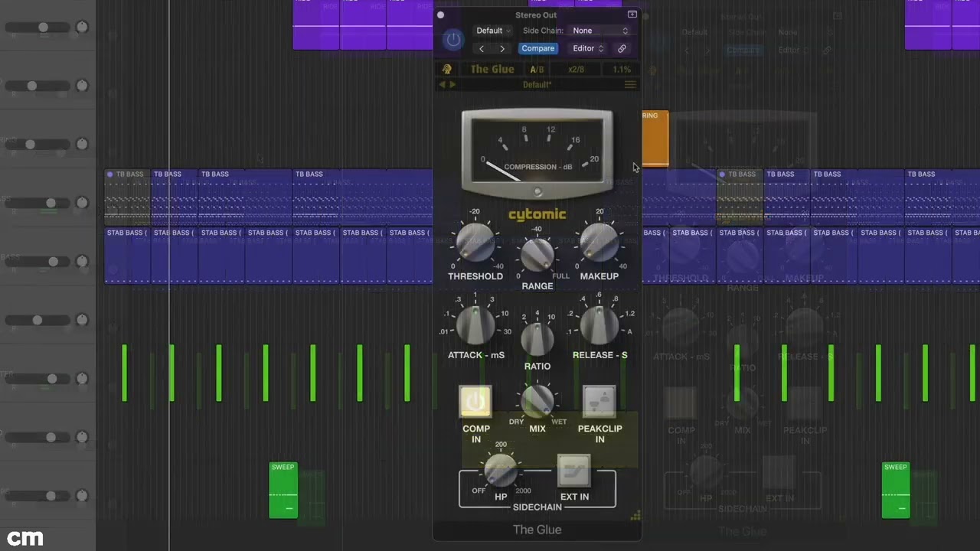This screenshot has width=980, height=551.
Task: Click the Cytomic head logo icon
Action: pos(447,69)
